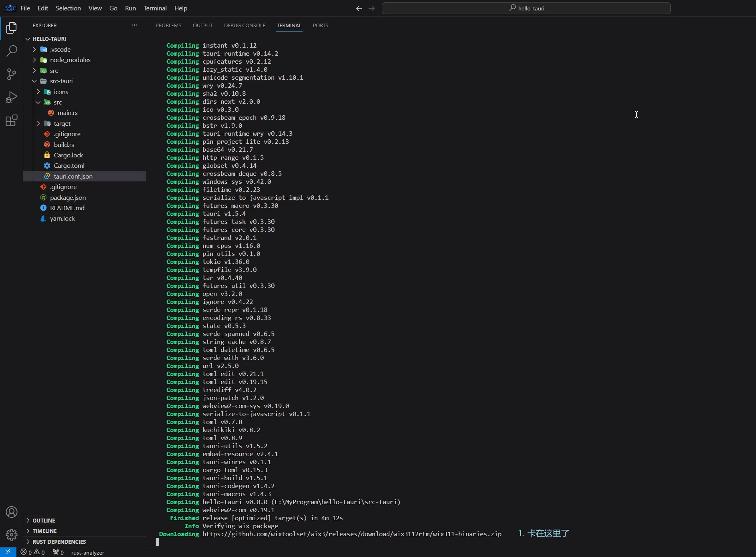Go forward with the navigation arrow
Screen dimensions: 756x557
[372, 8]
